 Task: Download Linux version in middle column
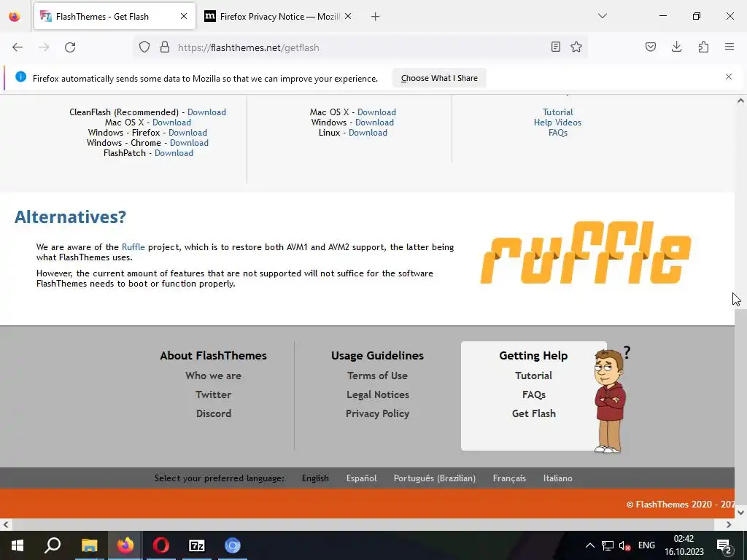368,133
